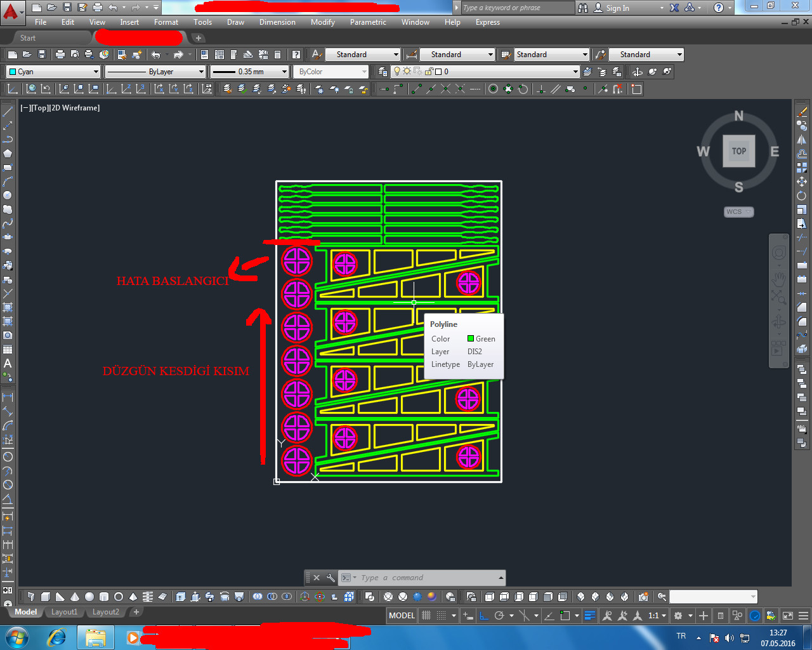Select the Line tool in Draw toolbar
Screen dimensions: 812x650
pyautogui.click(x=8, y=112)
